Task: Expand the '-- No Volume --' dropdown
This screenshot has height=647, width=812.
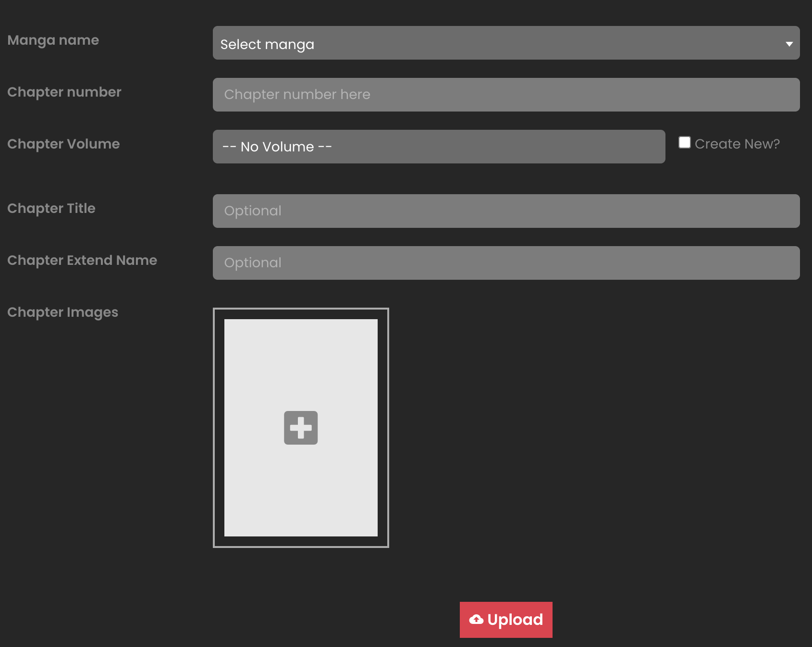Action: pos(439,147)
